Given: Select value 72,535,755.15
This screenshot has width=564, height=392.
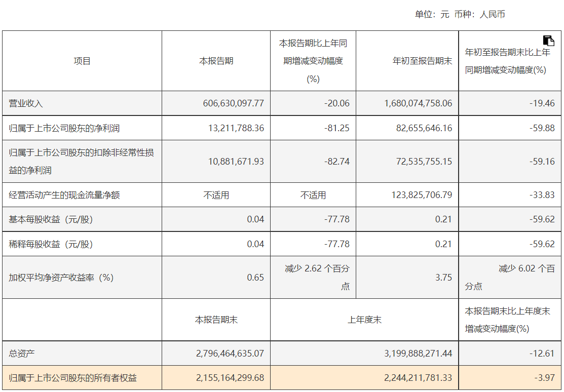Looking at the screenshot, I should coord(424,162).
